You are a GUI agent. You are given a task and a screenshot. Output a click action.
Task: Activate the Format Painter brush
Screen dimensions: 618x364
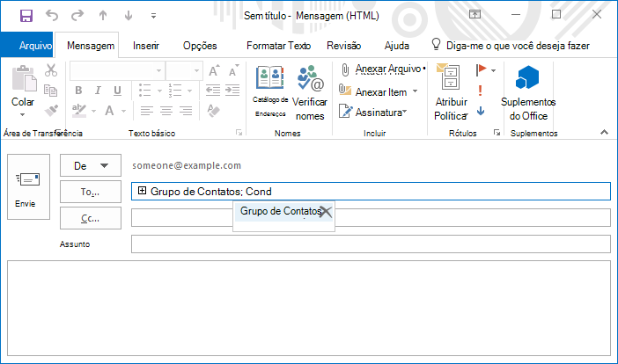click(x=51, y=111)
